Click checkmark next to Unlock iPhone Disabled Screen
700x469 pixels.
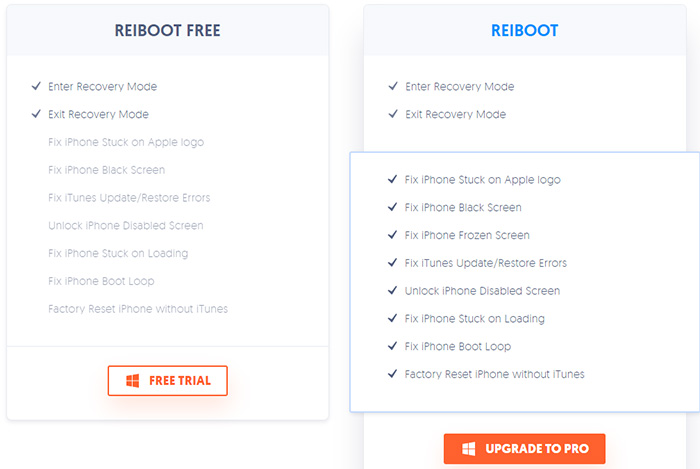392,290
